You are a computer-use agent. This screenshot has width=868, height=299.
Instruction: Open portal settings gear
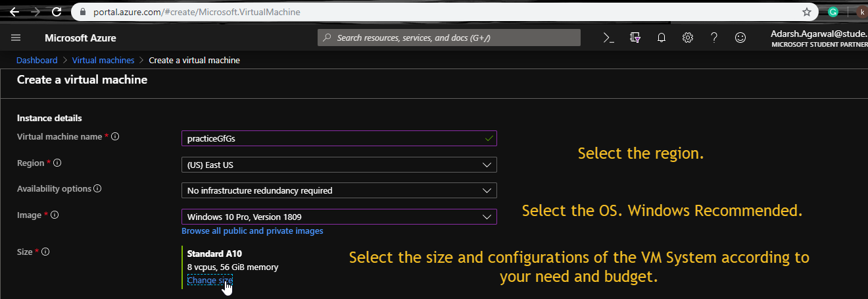[688, 38]
